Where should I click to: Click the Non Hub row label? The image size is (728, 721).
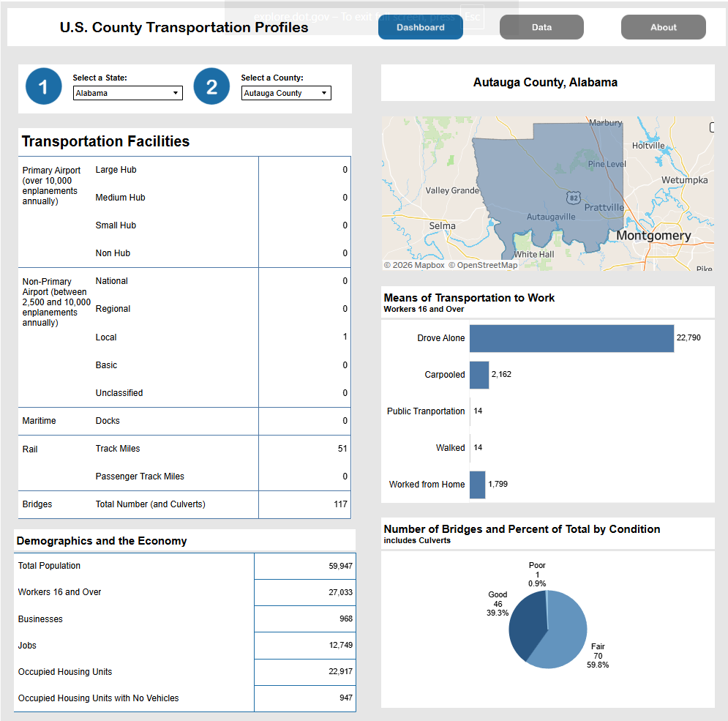tap(113, 253)
